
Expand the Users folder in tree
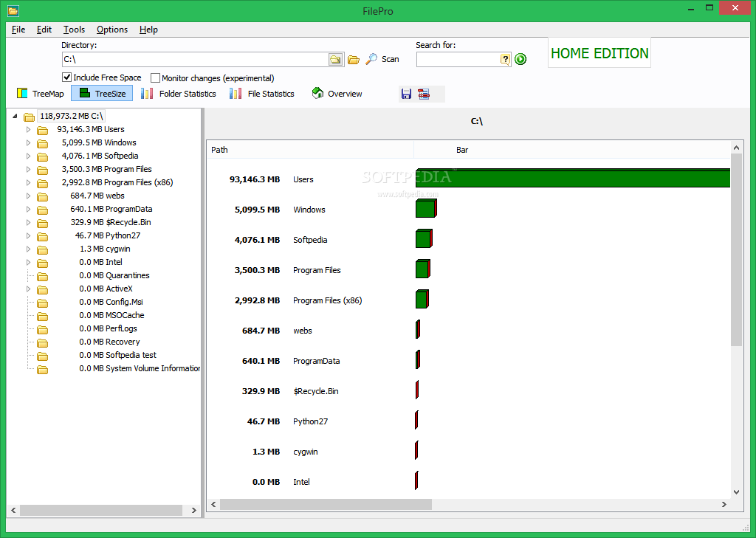(x=29, y=130)
